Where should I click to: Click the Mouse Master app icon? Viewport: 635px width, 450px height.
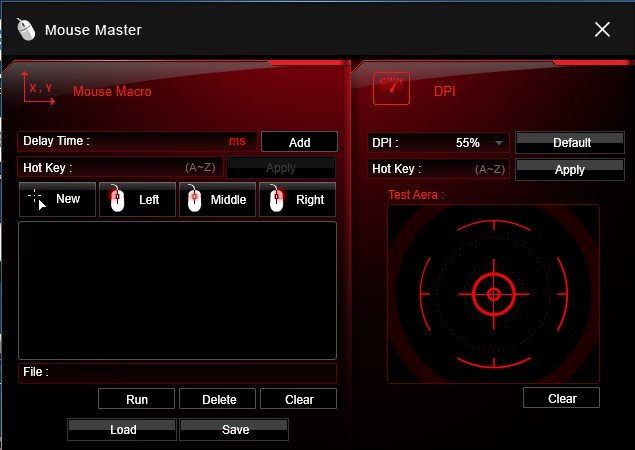[26, 30]
